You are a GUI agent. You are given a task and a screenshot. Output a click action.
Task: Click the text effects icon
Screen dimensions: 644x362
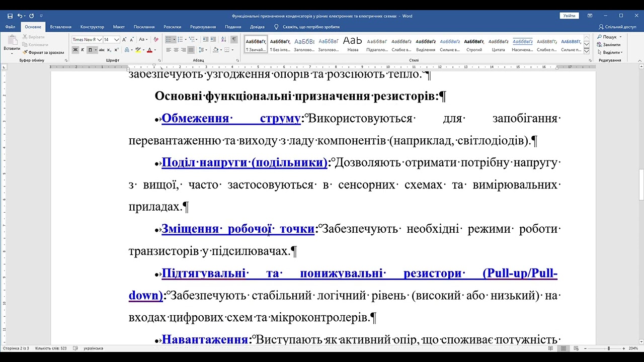126,50
